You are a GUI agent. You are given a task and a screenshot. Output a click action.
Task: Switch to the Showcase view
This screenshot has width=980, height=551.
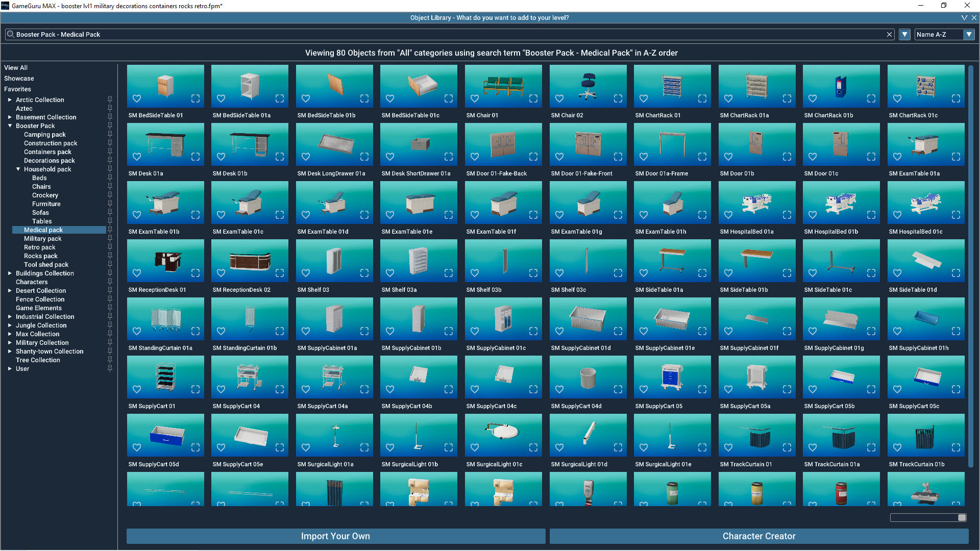(x=19, y=78)
